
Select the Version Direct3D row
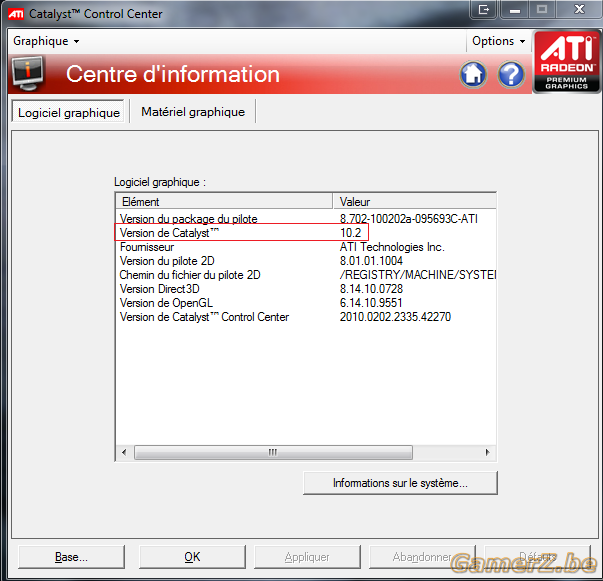point(306,289)
